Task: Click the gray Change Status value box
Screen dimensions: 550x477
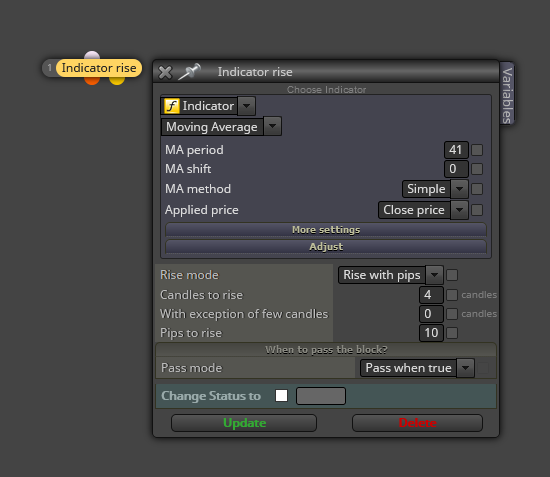Action: point(321,396)
